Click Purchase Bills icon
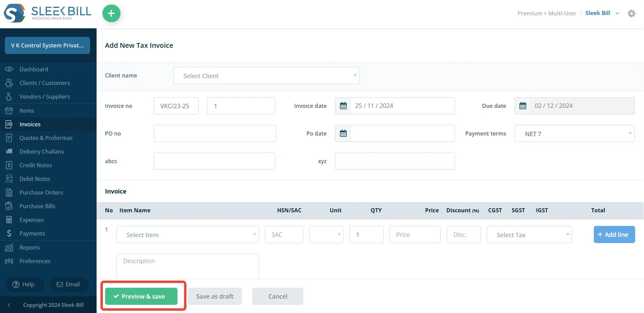Screen dimensions: 644x313 (9, 206)
